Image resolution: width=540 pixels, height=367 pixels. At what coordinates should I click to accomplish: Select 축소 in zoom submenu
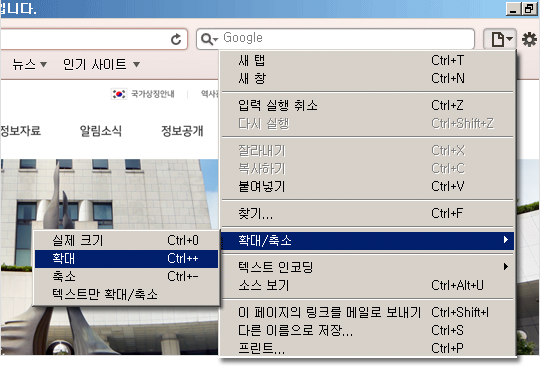(126, 276)
